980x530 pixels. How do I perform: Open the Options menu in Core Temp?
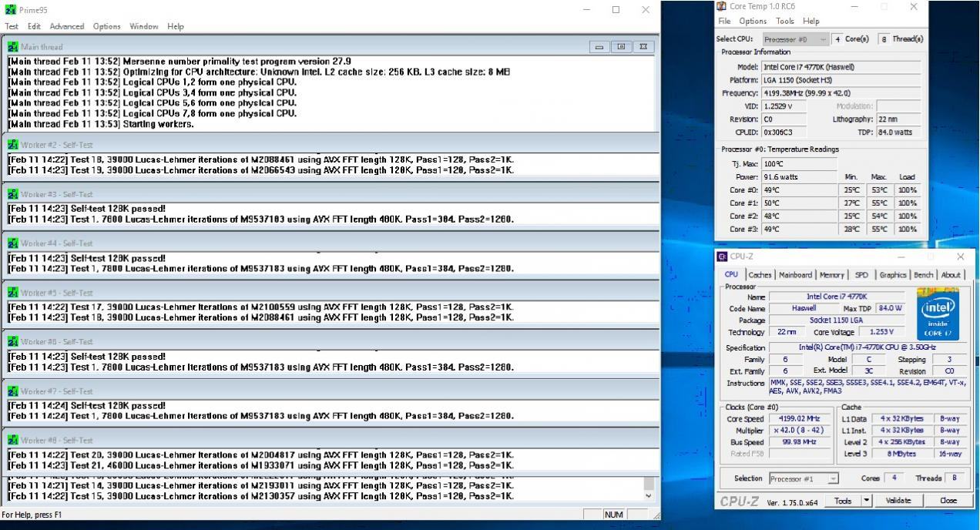[x=753, y=21]
